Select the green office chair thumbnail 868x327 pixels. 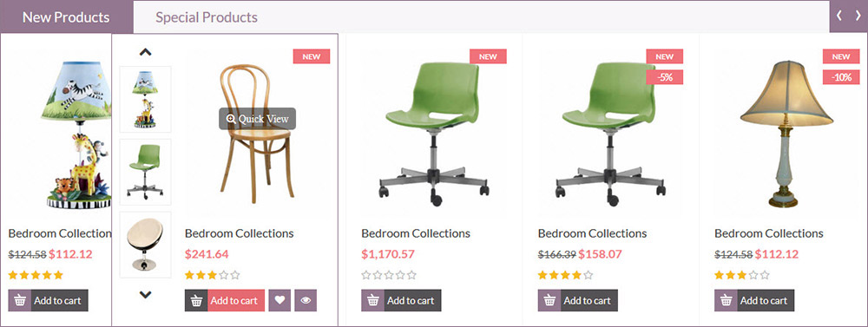[x=145, y=172]
